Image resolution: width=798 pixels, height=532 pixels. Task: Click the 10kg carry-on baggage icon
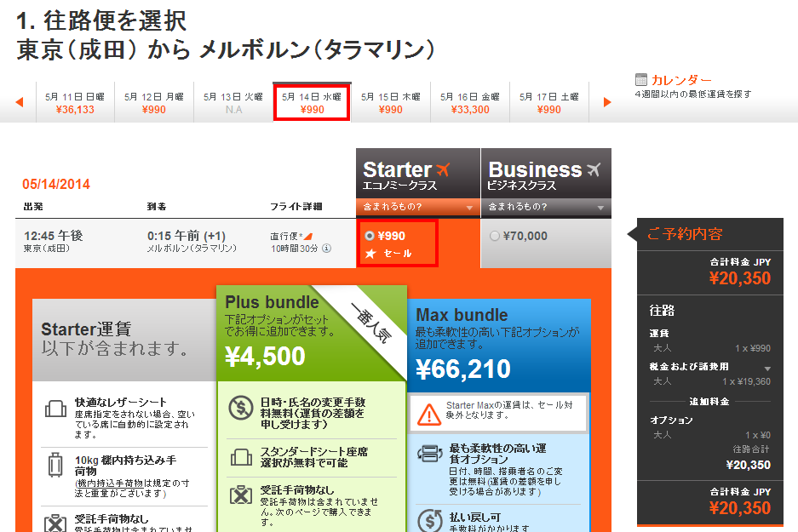click(55, 466)
